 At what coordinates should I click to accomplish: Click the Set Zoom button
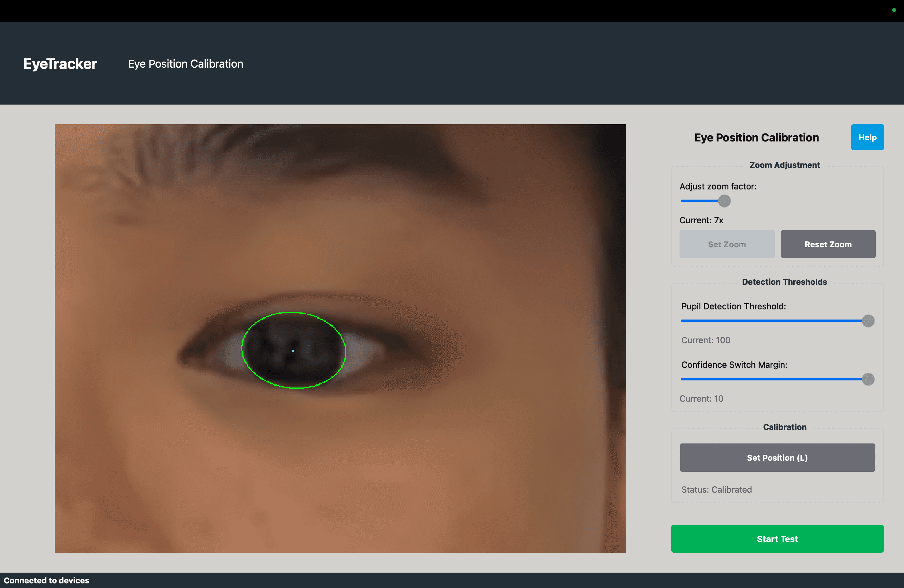click(727, 244)
